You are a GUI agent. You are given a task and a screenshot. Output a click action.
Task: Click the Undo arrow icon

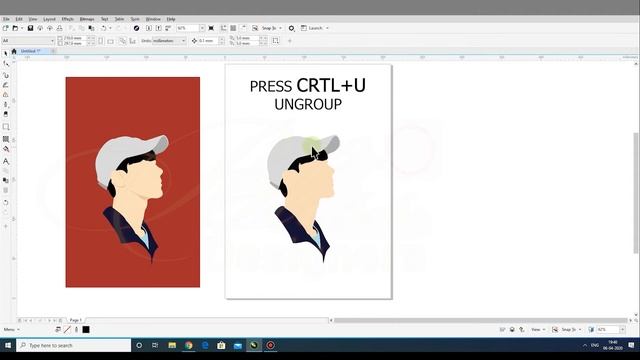[x=104, y=28]
